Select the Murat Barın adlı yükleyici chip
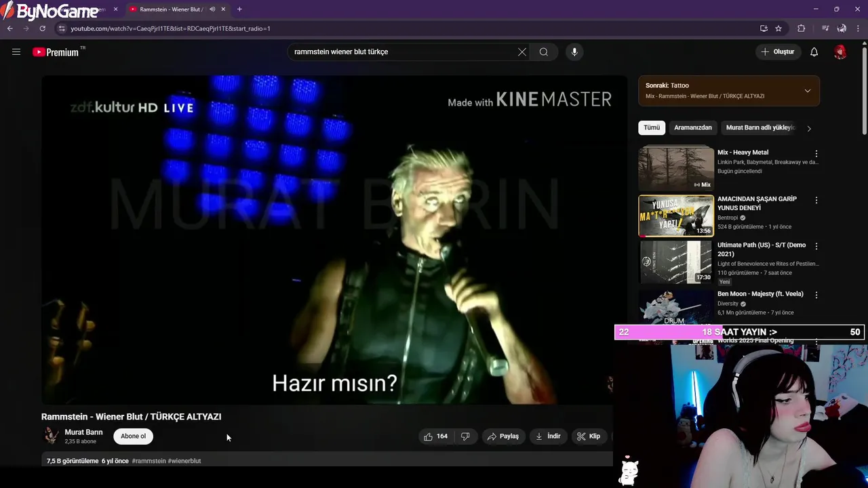The width and height of the screenshot is (868, 488). click(760, 127)
